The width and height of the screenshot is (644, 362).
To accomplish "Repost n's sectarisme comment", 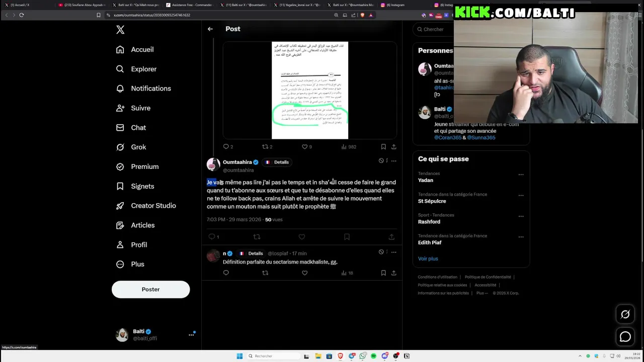I will [x=265, y=273].
